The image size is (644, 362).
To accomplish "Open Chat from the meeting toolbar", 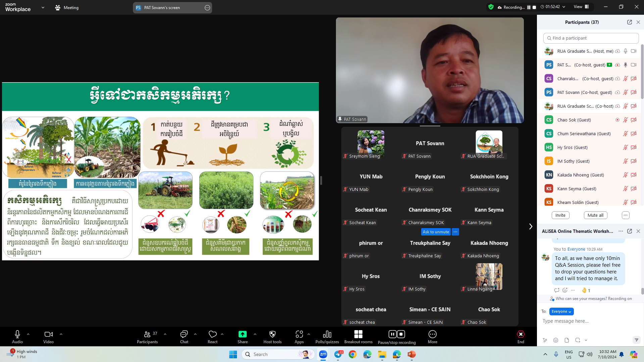I will (x=184, y=337).
